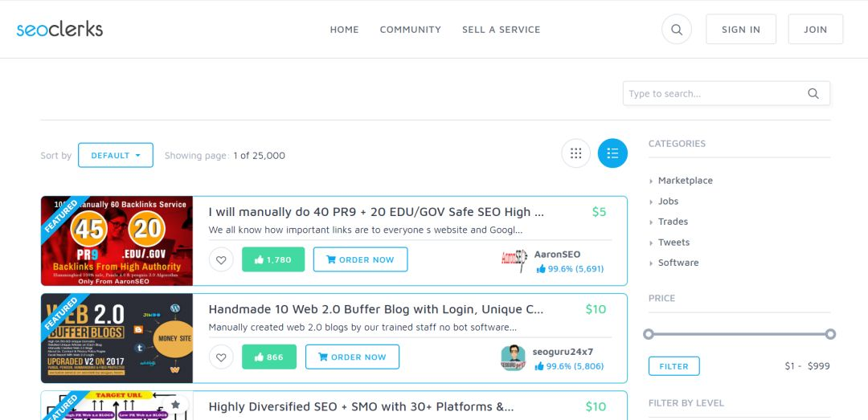Open the 40 PR9 + 20 EDU/GOV listing title

(x=376, y=212)
